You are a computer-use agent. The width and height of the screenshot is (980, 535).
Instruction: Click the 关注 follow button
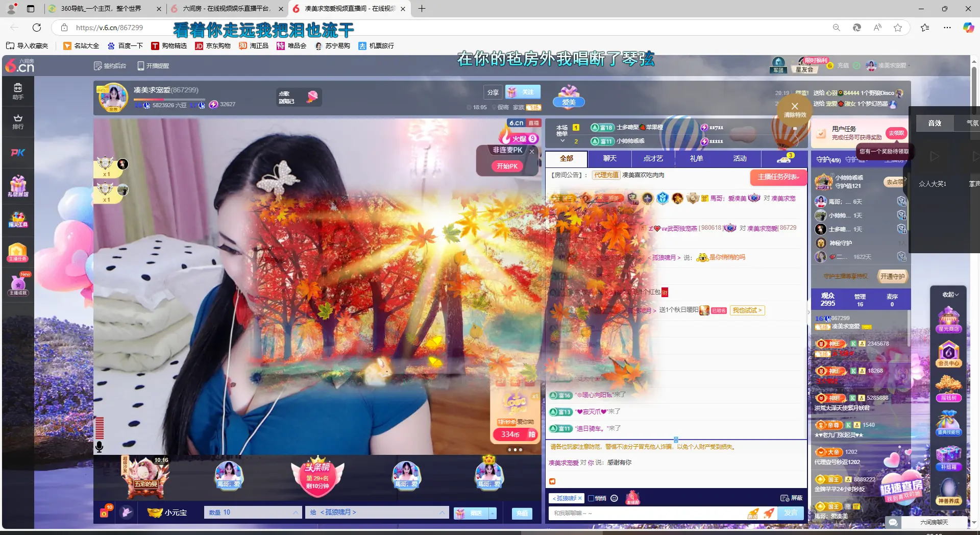point(523,92)
